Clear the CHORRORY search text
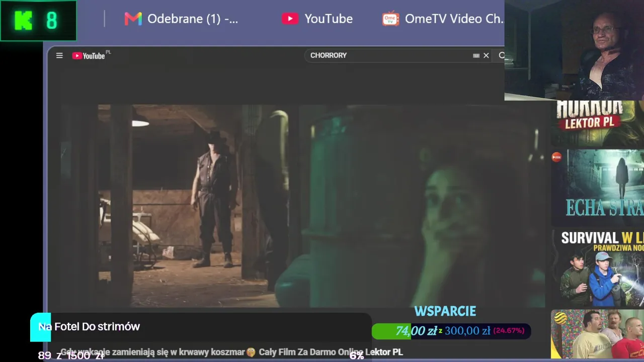644x362 pixels. pos(486,56)
